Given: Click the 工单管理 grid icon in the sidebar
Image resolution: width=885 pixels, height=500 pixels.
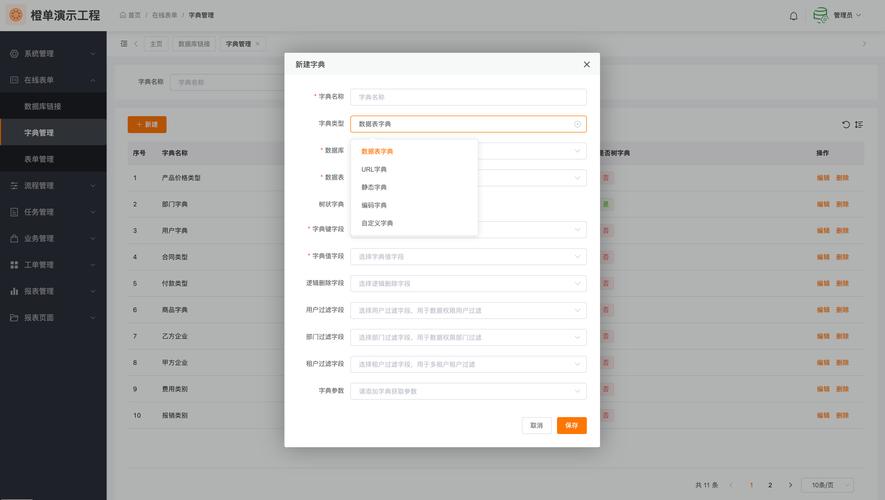Looking at the screenshot, I should click(14, 265).
